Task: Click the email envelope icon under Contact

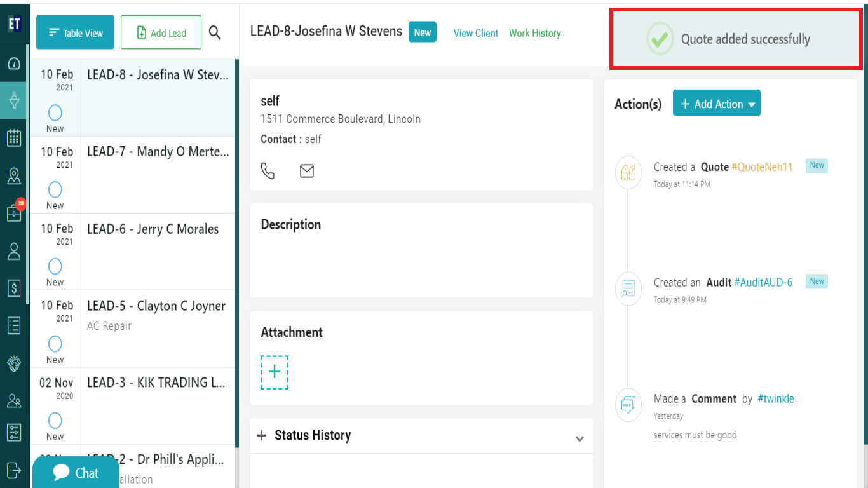Action: 307,171
